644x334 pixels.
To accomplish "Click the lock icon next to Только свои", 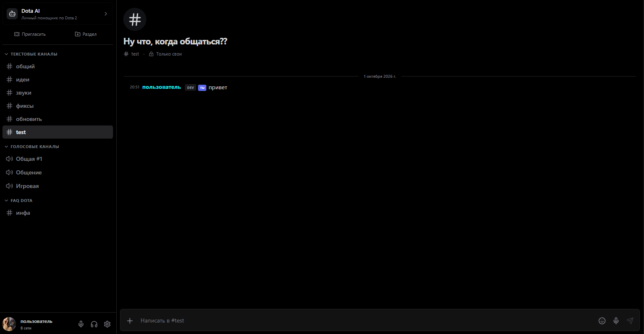I will pos(151,54).
